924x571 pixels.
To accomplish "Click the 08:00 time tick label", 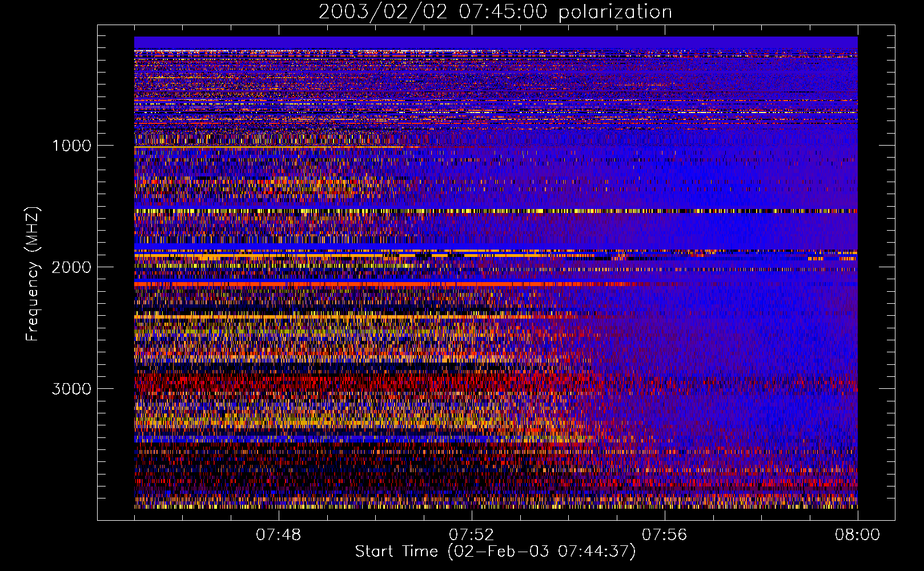I will point(857,535).
